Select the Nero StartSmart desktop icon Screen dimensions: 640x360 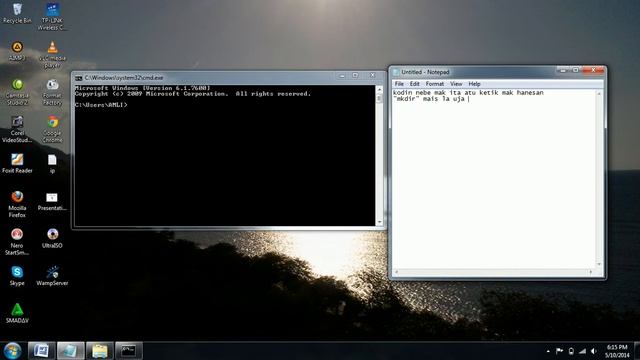coord(17,242)
